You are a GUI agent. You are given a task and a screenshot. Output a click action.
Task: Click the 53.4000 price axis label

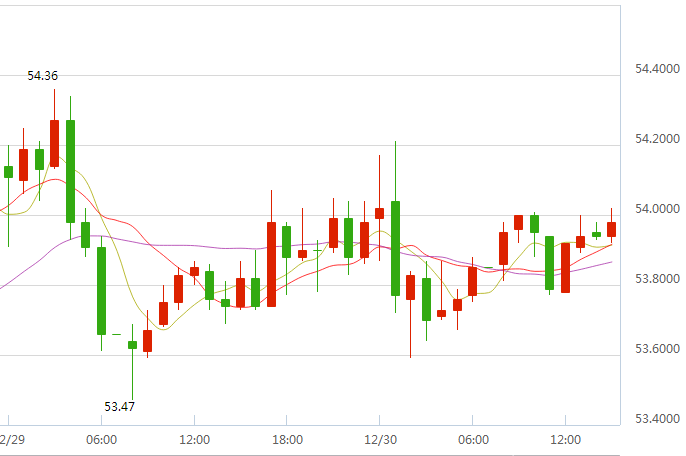[657, 419]
